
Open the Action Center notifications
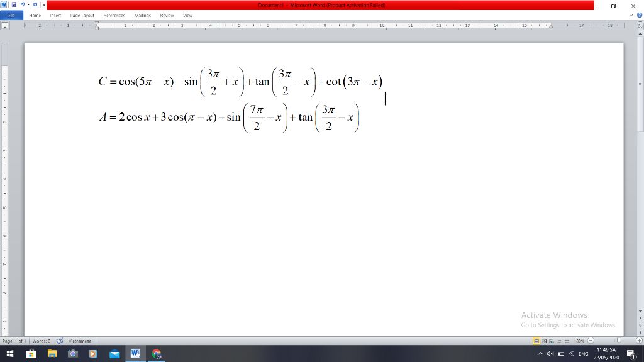[631, 354]
